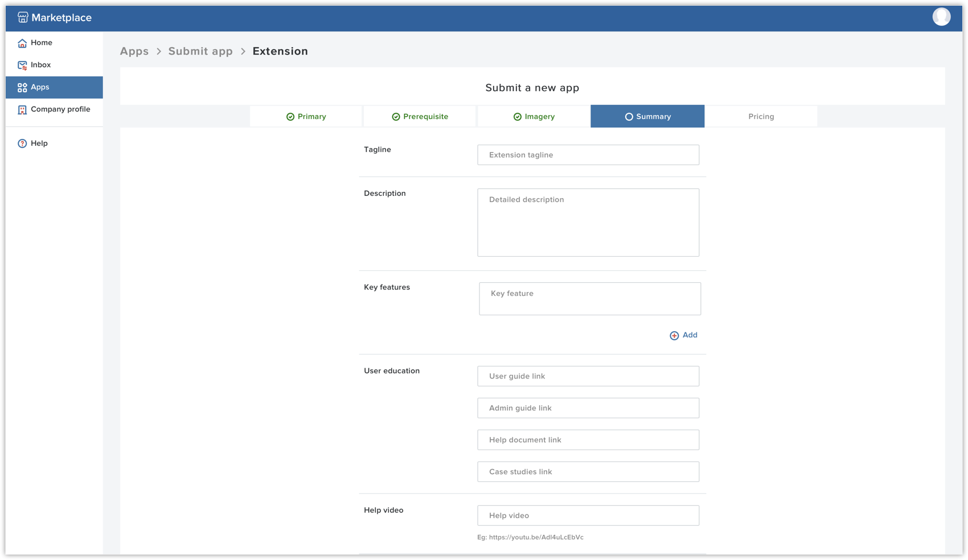The width and height of the screenshot is (968, 560).
Task: Click the Key feature text box
Action: 590,299
